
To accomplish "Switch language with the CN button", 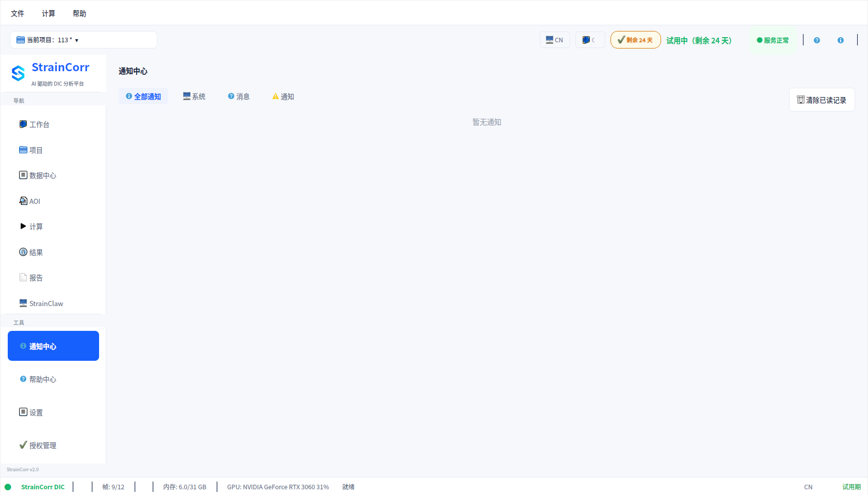I will [555, 40].
